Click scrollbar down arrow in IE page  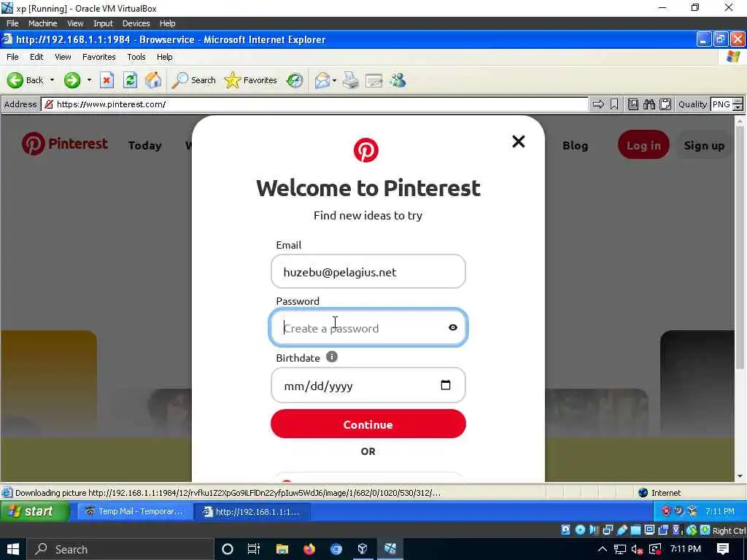tap(740, 475)
